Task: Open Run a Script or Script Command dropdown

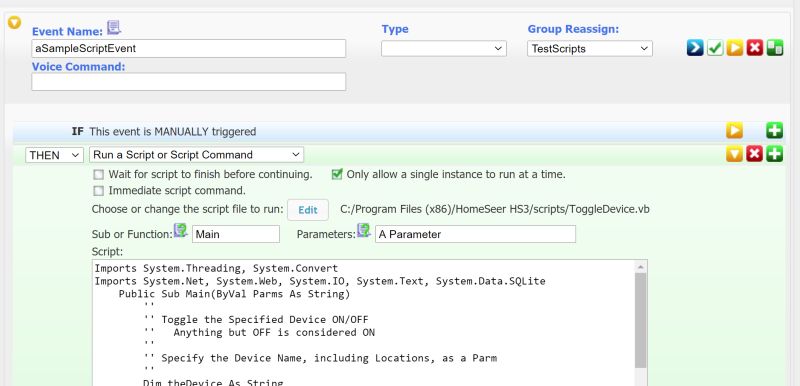Action: coord(196,155)
